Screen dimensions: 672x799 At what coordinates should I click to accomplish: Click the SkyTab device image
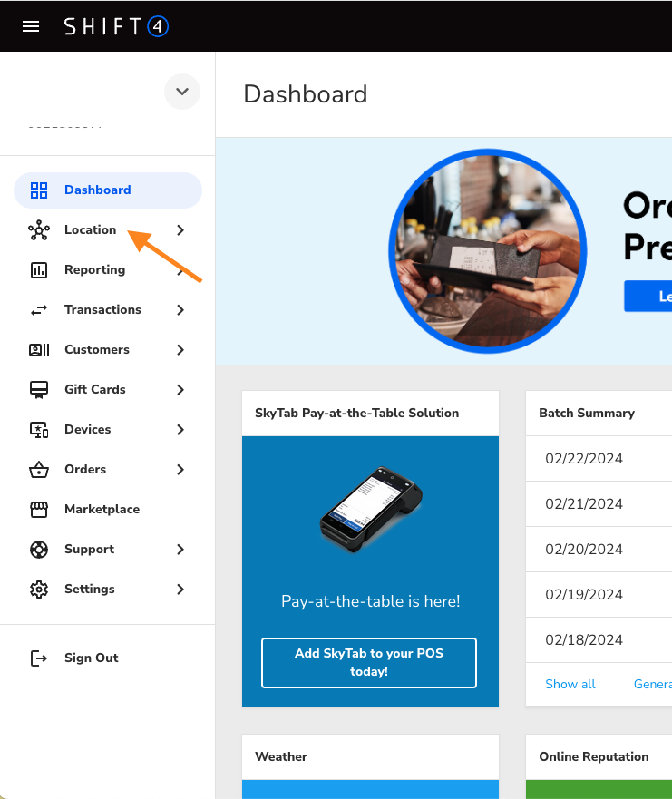coord(371,509)
